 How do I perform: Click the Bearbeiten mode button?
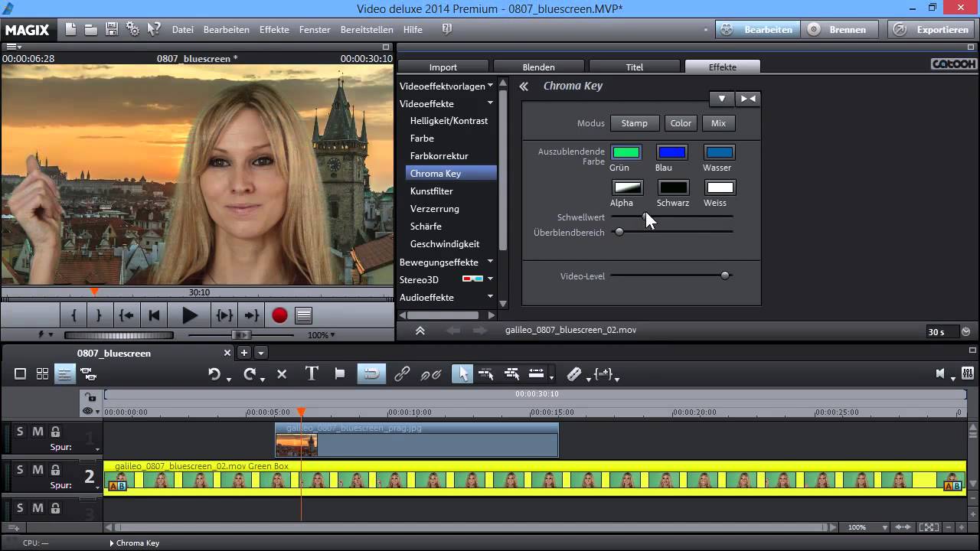pos(758,30)
